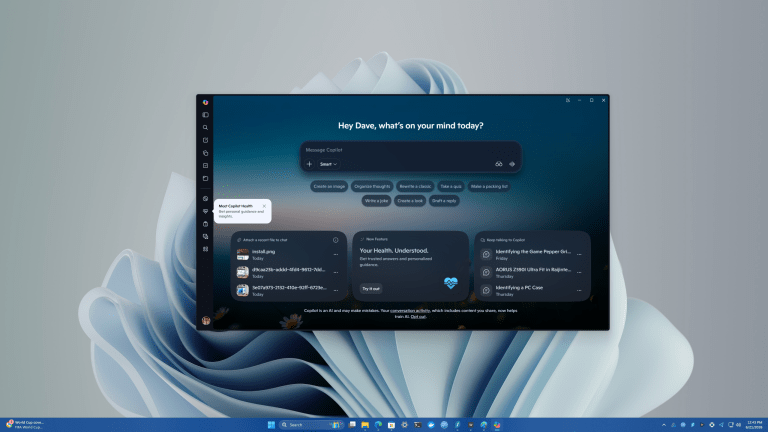Attach the 3e07a973 recent file

(284, 290)
